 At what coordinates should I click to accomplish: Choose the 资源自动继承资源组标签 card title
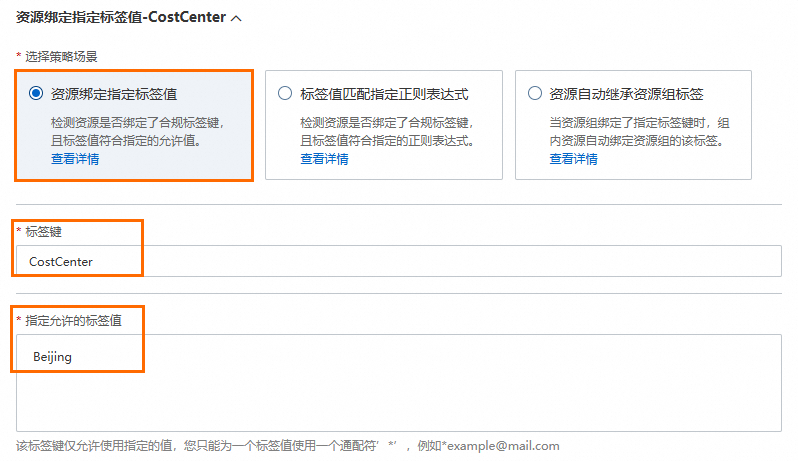pyautogui.click(x=626, y=94)
